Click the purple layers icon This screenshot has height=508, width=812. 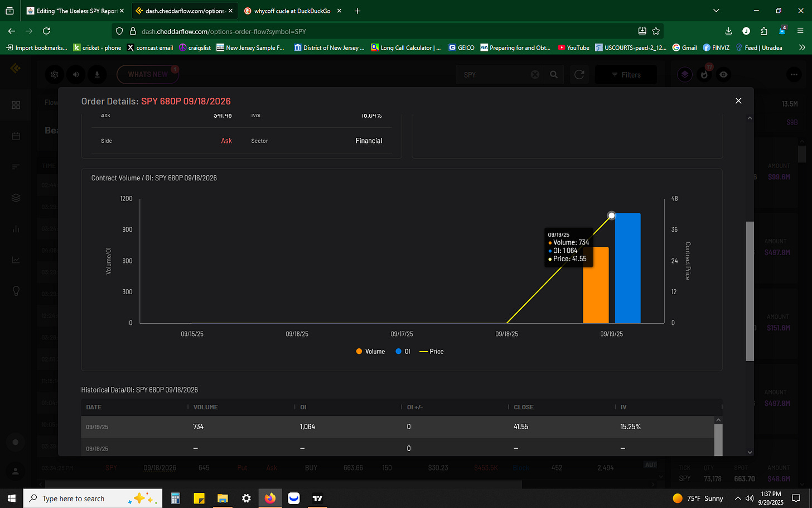[685, 74]
